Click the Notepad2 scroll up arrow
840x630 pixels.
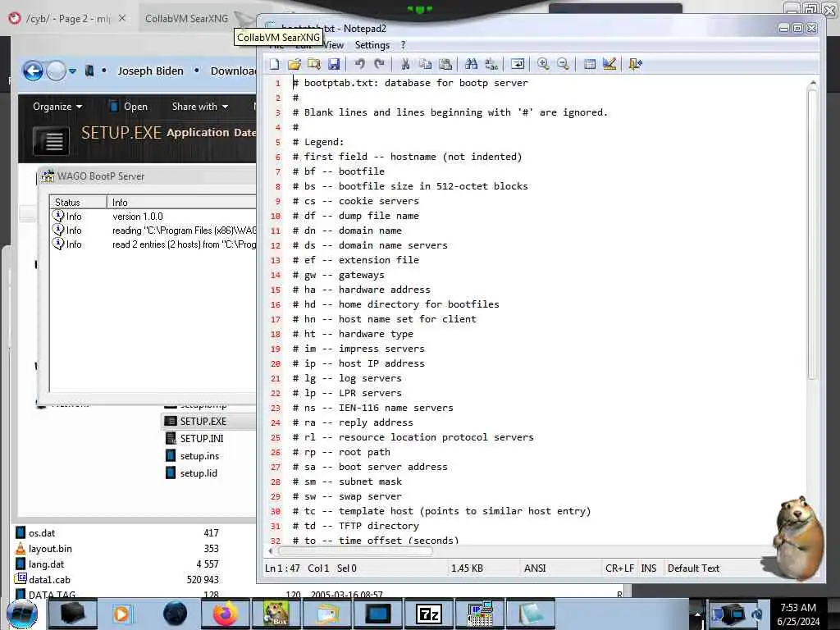[x=812, y=83]
